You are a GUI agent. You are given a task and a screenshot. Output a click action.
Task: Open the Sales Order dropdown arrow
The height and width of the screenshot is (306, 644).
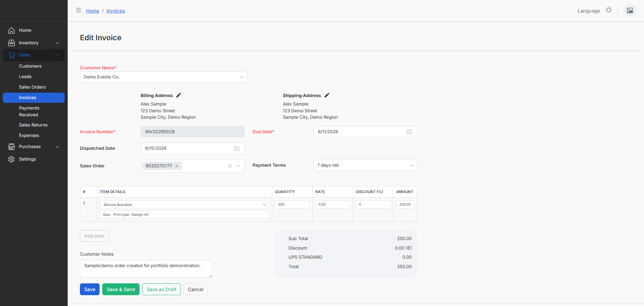tap(238, 166)
